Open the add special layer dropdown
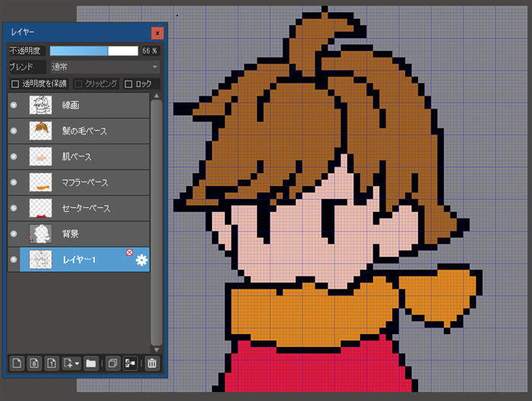This screenshot has width=532, height=401. pyautogui.click(x=71, y=363)
